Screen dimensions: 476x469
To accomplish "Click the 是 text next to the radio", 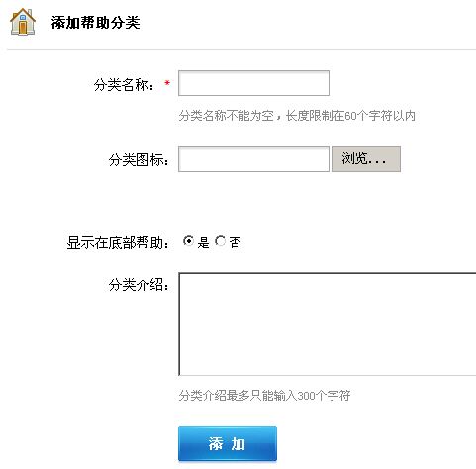I will [x=203, y=243].
